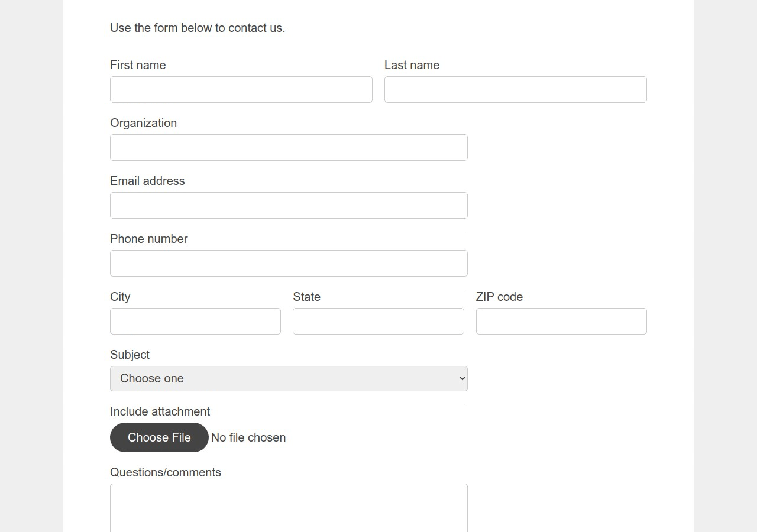Click the Questions/comments text area
757x532 pixels.
[289, 507]
